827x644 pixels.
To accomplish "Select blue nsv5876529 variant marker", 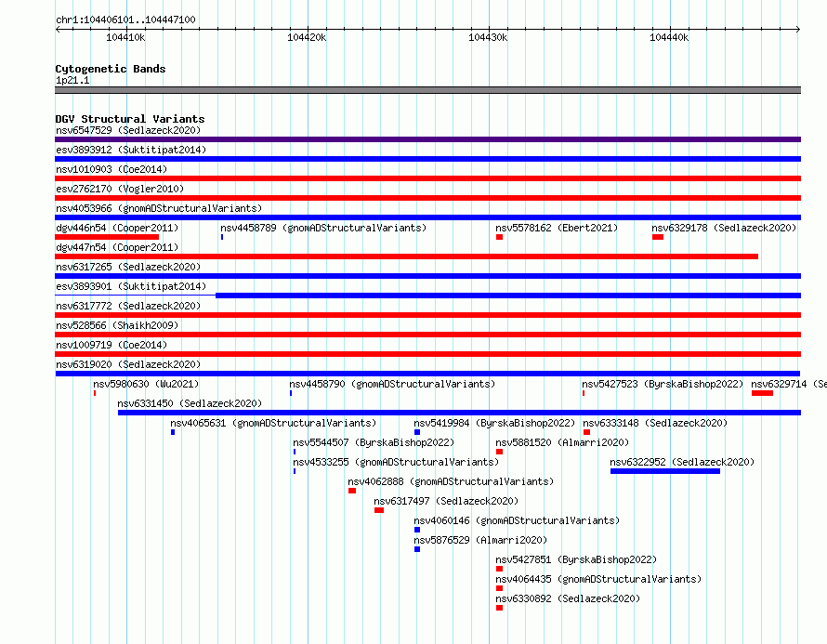I will click(x=417, y=549).
